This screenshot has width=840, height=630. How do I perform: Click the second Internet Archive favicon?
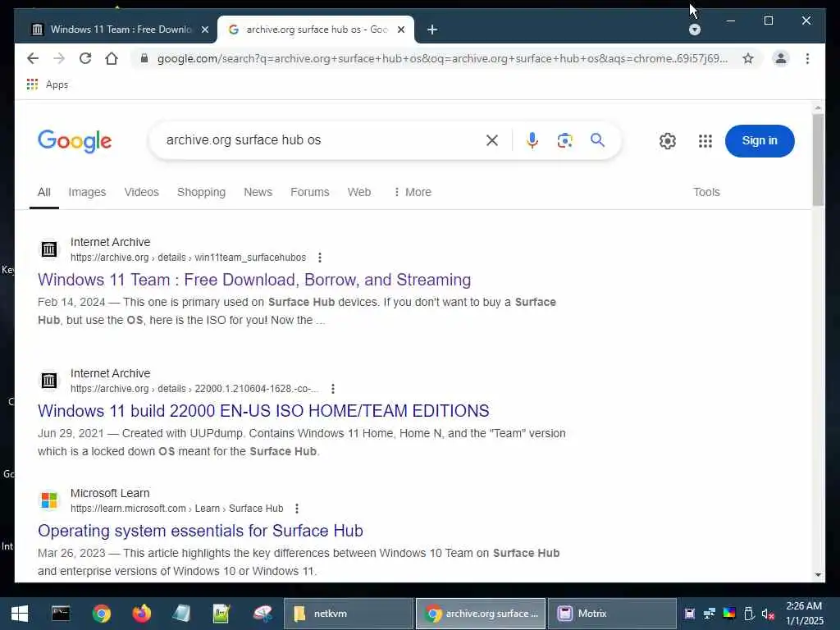49,381
